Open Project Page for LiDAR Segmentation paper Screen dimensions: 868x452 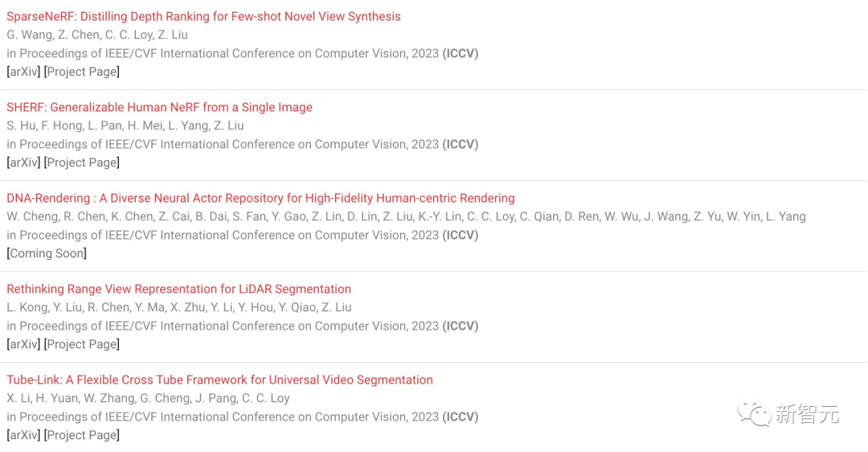click(82, 344)
